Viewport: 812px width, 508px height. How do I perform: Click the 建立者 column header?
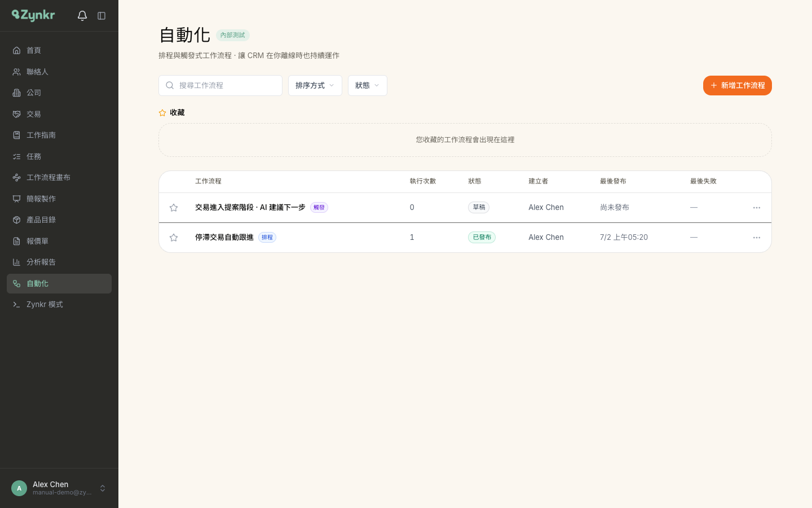(539, 181)
